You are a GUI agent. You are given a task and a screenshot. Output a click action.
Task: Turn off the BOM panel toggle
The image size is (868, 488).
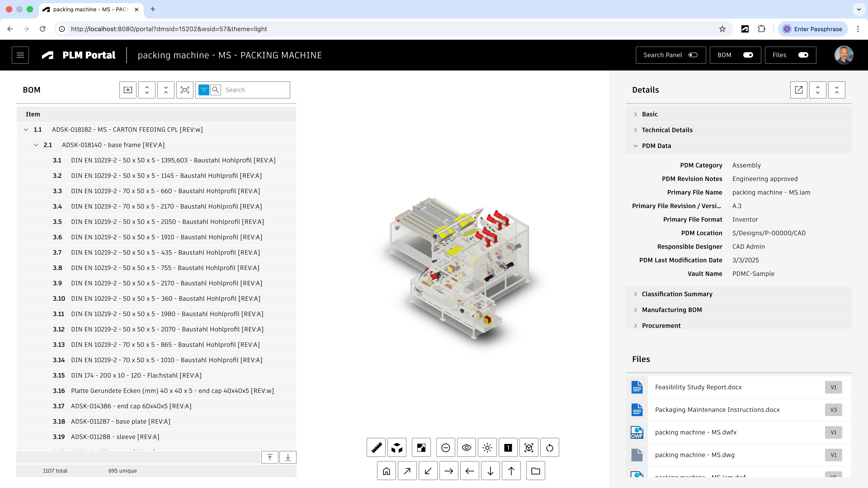(x=748, y=55)
